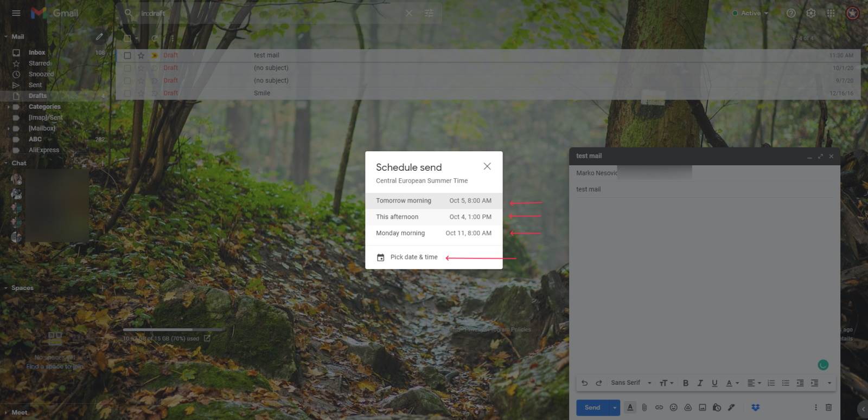Discard draft with the trash icon
This screenshot has height=420, width=868.
828,407
